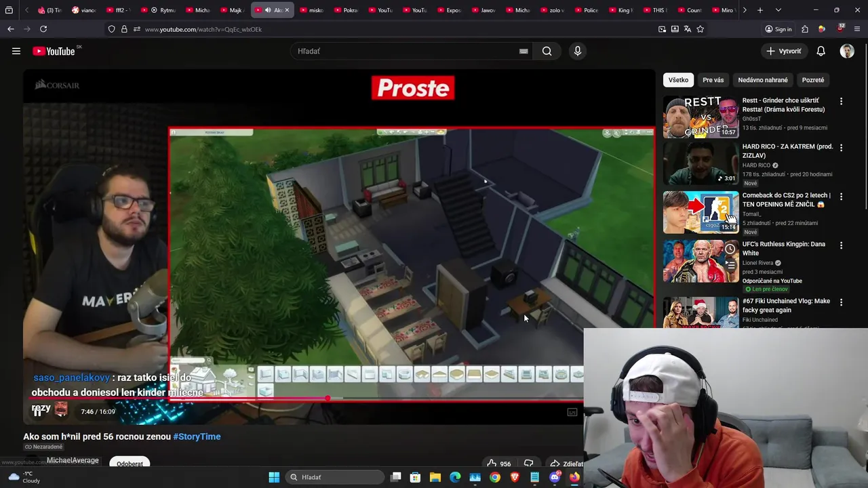Open the Comeback do CS2 video thumbnail
The width and height of the screenshot is (868, 488).
701,212
